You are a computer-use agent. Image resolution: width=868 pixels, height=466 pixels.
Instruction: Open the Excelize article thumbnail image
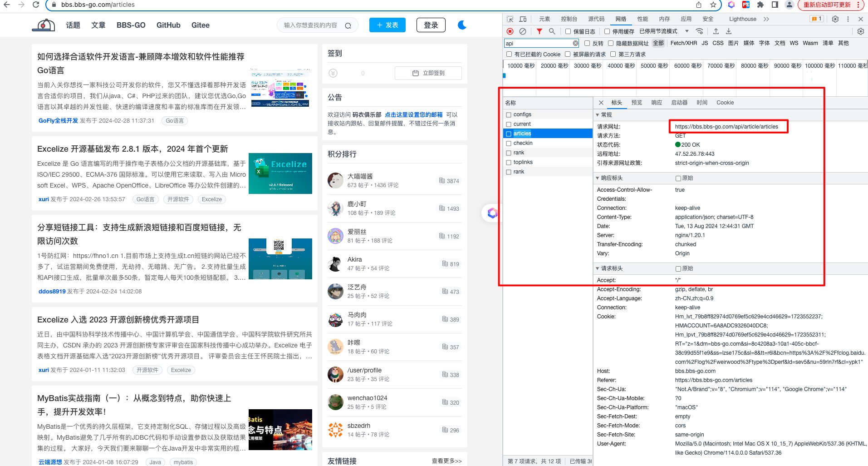point(280,174)
